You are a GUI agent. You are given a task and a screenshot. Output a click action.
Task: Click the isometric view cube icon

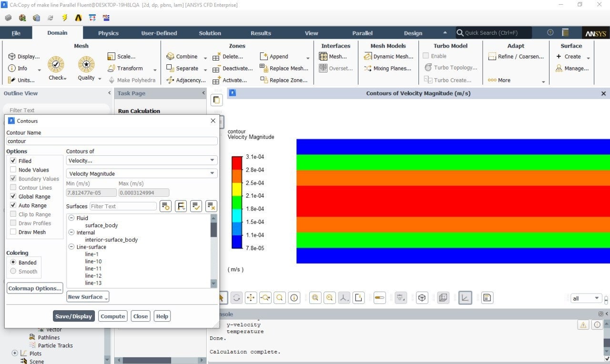(x=422, y=298)
